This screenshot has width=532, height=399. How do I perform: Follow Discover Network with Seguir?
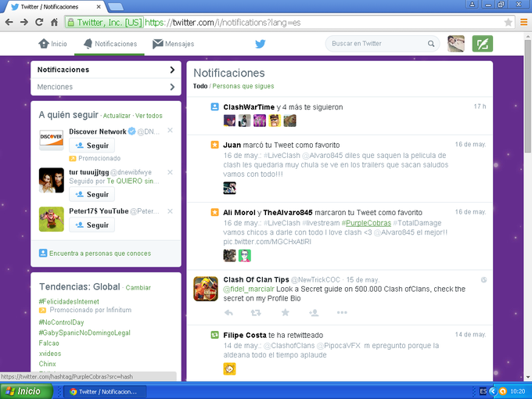click(92, 146)
